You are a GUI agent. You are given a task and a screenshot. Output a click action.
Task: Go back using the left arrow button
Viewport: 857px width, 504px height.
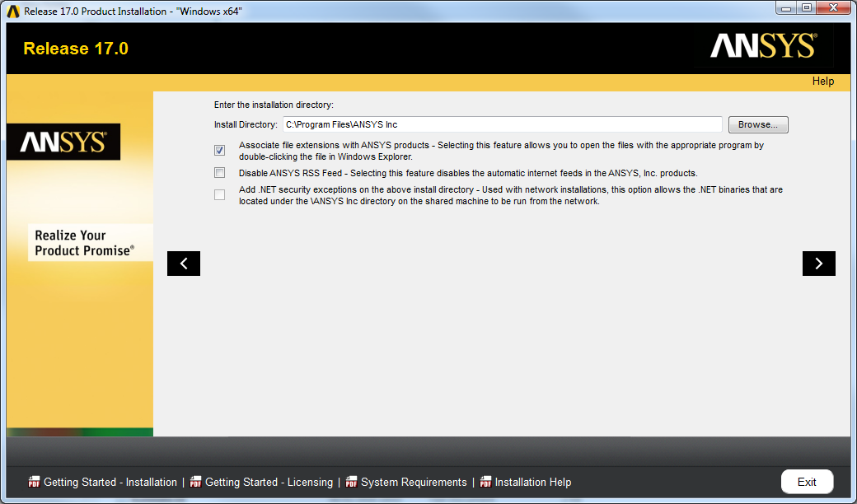(184, 264)
